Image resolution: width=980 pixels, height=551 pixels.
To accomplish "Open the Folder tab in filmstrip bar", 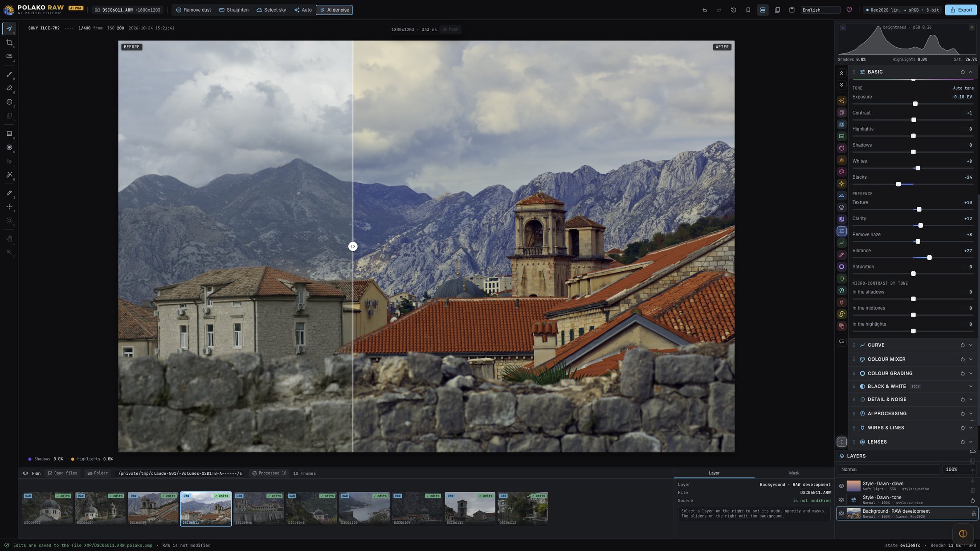I will [98, 473].
